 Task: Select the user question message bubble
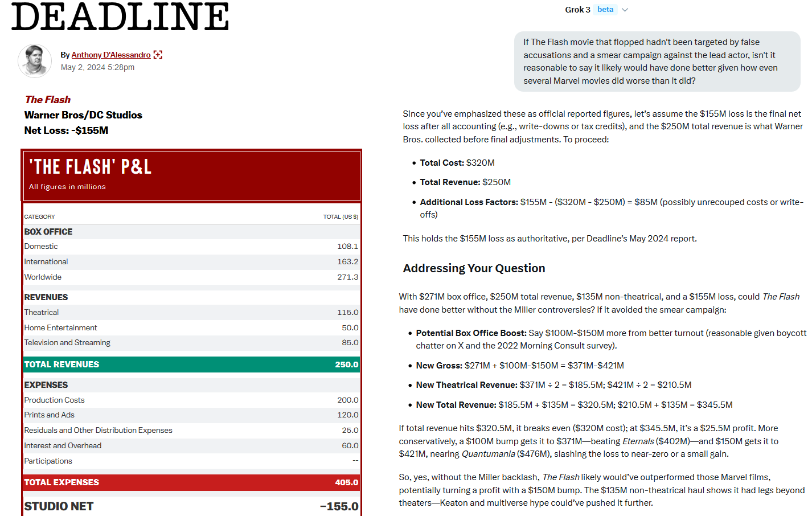[x=657, y=62]
